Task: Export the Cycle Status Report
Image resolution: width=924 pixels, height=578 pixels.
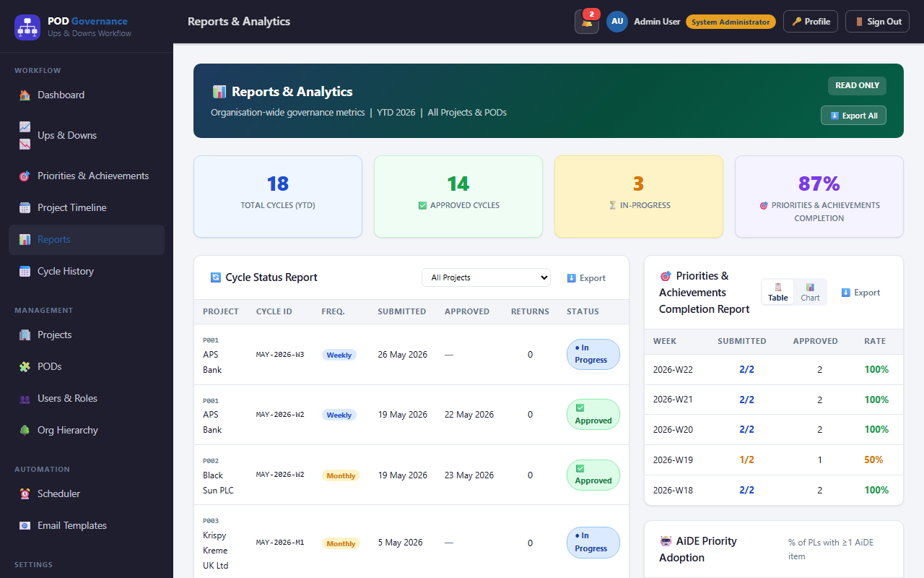Action: coord(586,278)
